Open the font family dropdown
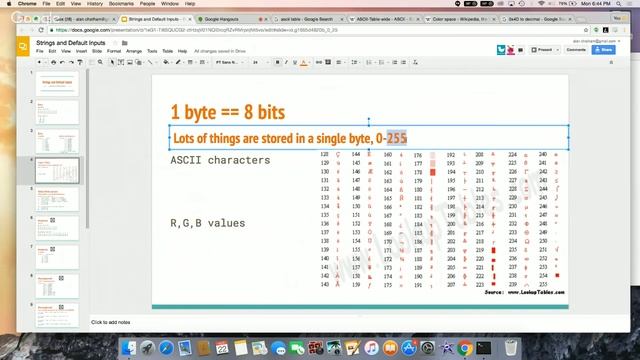The height and width of the screenshot is (360, 640). click(x=230, y=62)
